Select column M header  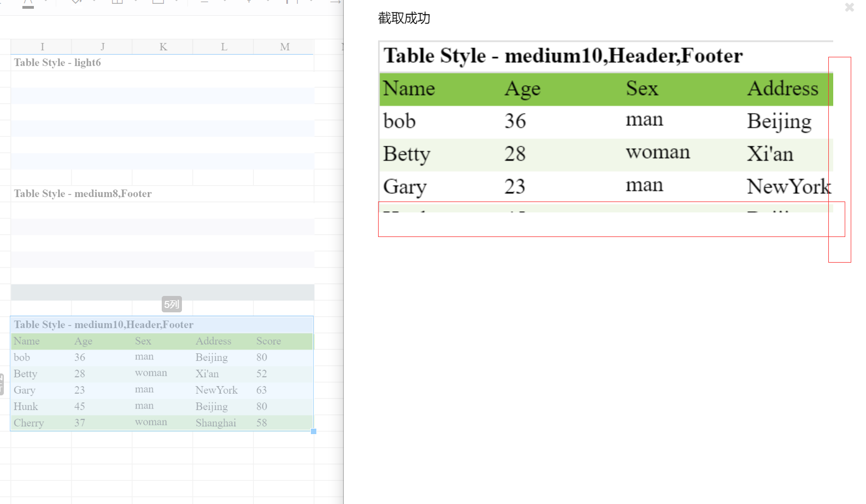click(284, 46)
